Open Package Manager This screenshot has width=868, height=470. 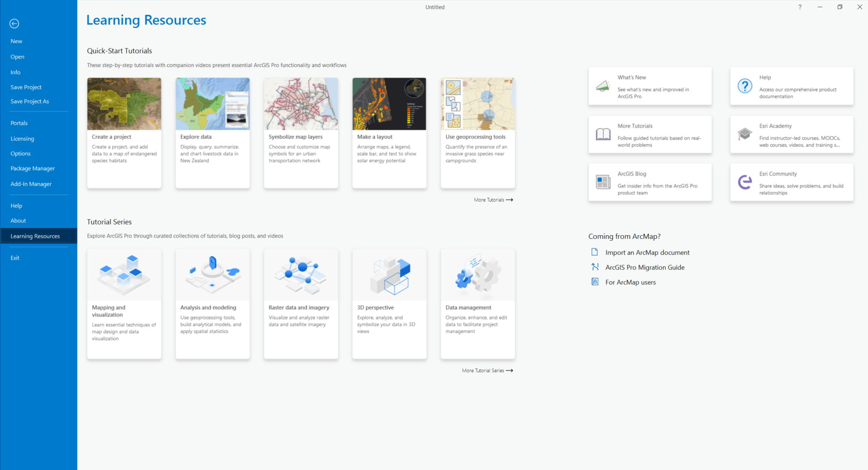point(32,168)
